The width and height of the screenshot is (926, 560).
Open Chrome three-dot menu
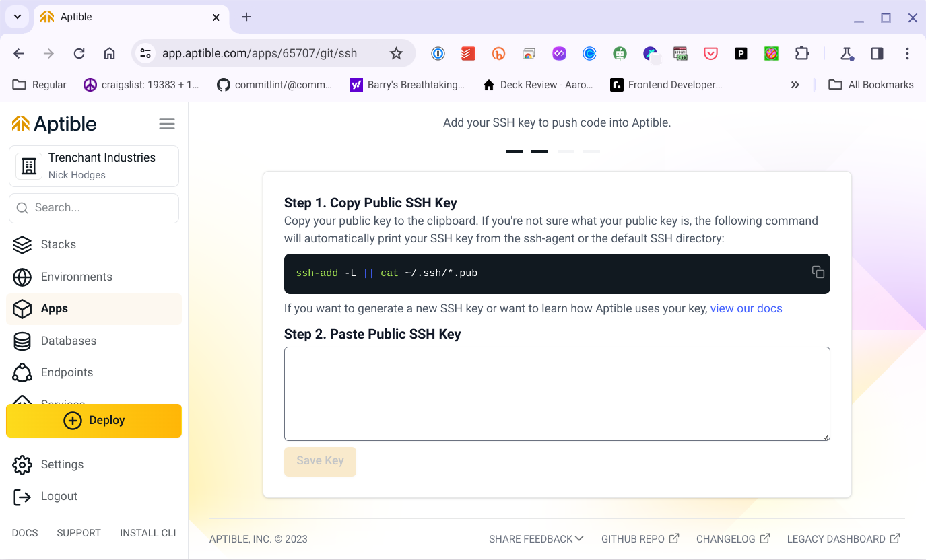pos(907,54)
